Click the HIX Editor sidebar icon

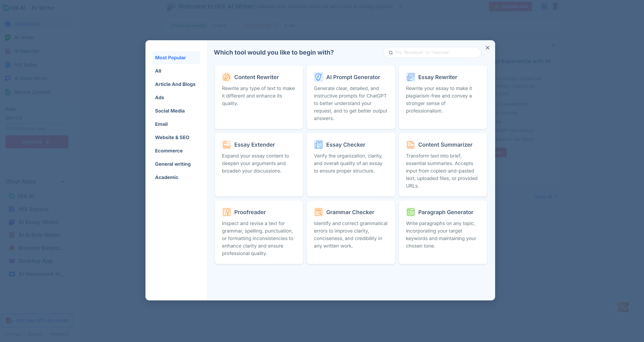pos(8,65)
